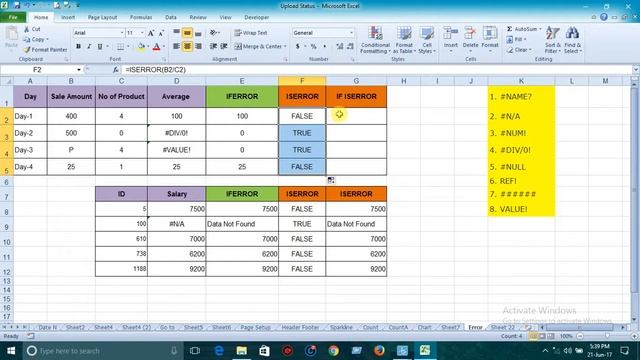Toggle Italic formatting

coord(89,47)
